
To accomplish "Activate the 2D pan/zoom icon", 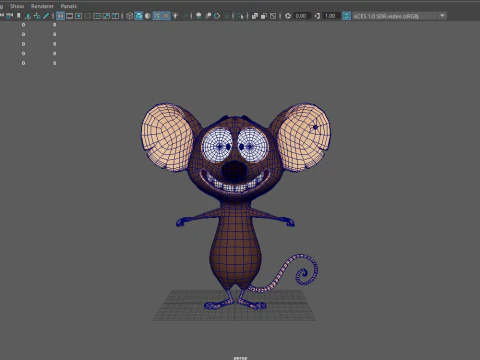I will (37, 16).
